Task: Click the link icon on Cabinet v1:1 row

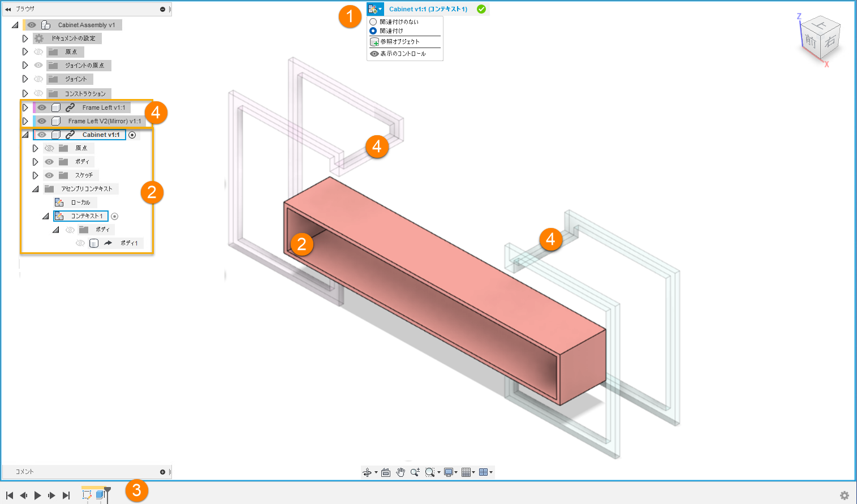Action: coord(70,135)
